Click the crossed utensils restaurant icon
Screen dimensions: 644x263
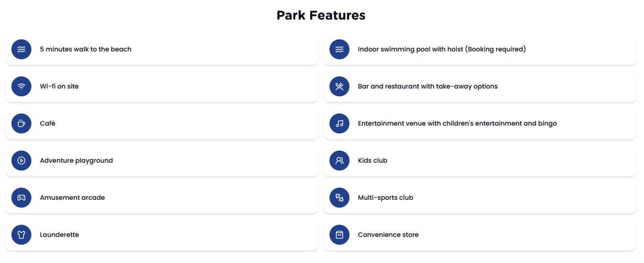point(339,86)
